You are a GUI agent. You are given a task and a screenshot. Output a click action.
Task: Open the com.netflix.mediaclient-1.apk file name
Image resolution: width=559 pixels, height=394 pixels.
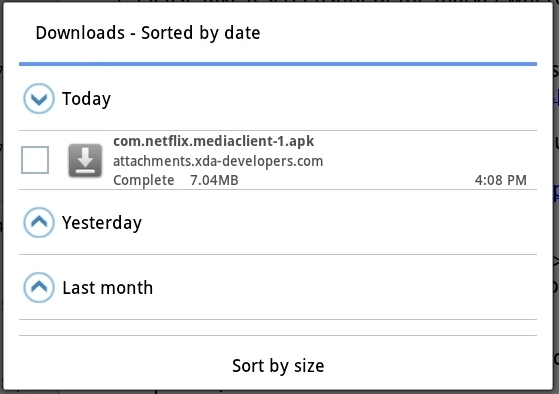click(x=214, y=141)
